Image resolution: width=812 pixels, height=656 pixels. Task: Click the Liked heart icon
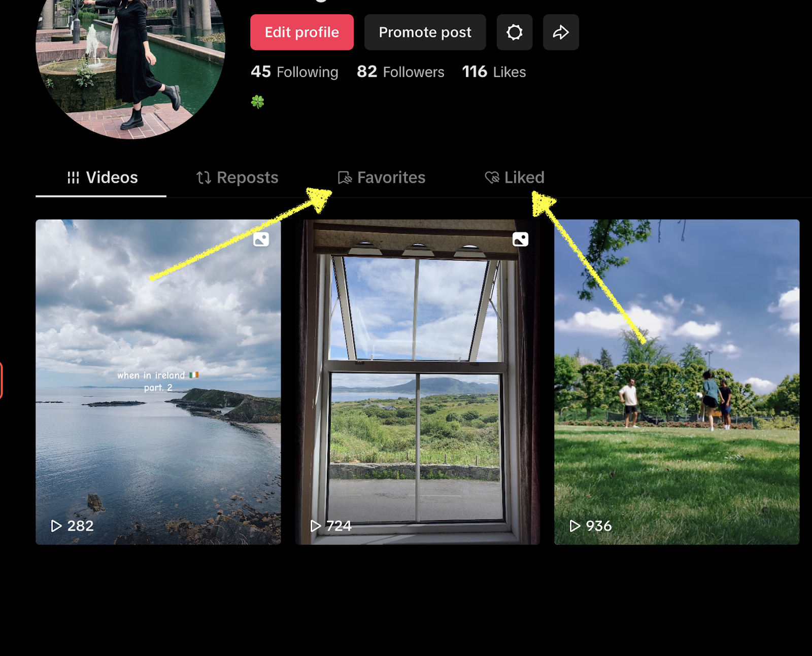pos(492,177)
